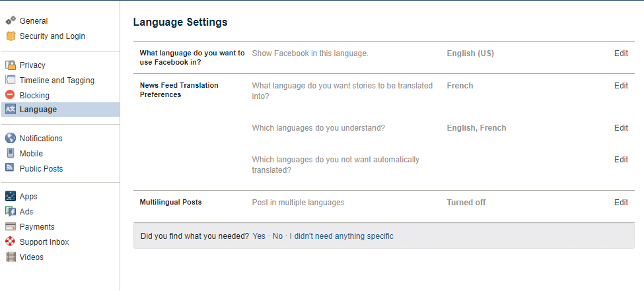644x291 pixels.
Task: Click the General gears icon in sidebar
Action: click(10, 21)
